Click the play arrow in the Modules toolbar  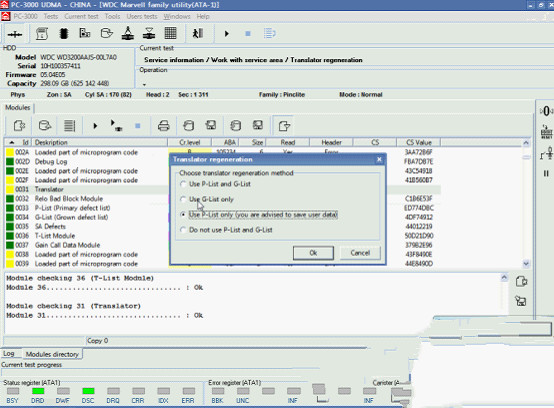(95, 125)
